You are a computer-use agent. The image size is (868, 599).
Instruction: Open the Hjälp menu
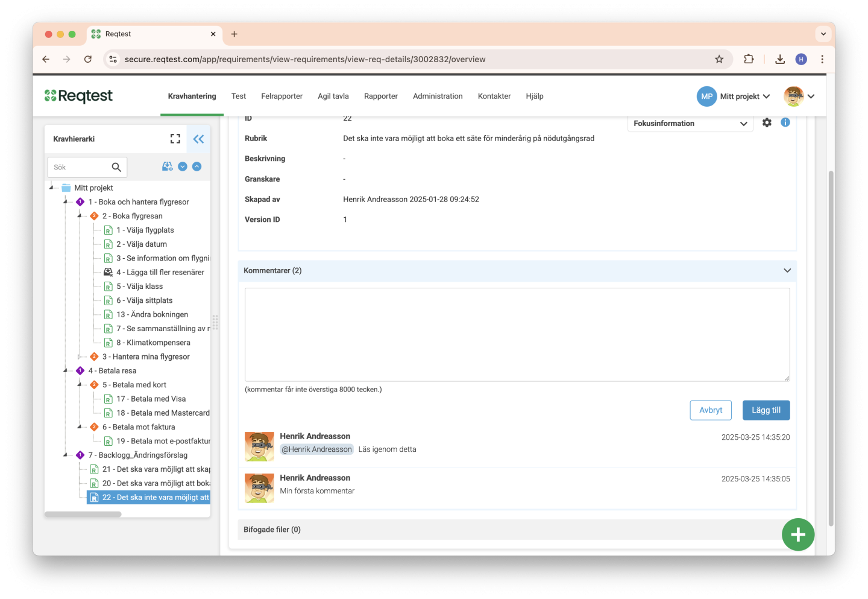(x=535, y=97)
